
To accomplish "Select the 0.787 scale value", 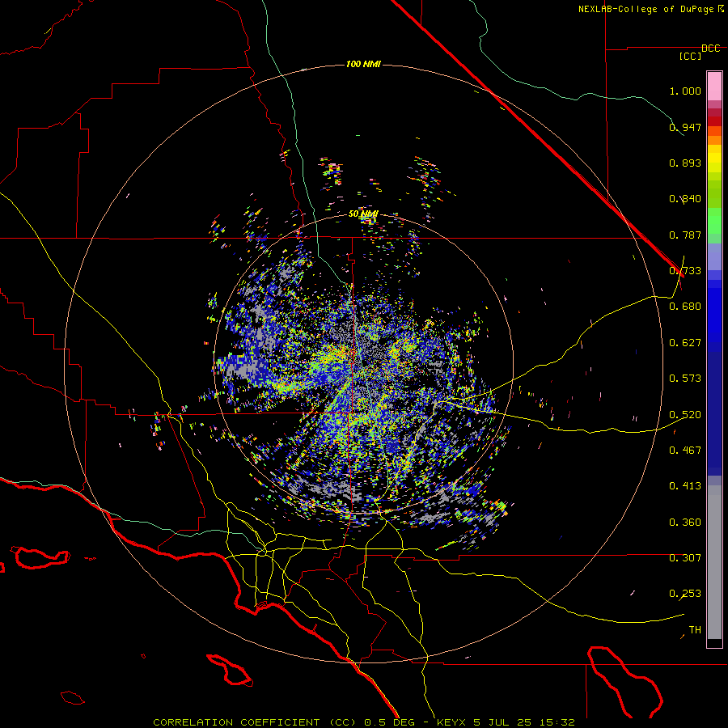I will click(685, 235).
